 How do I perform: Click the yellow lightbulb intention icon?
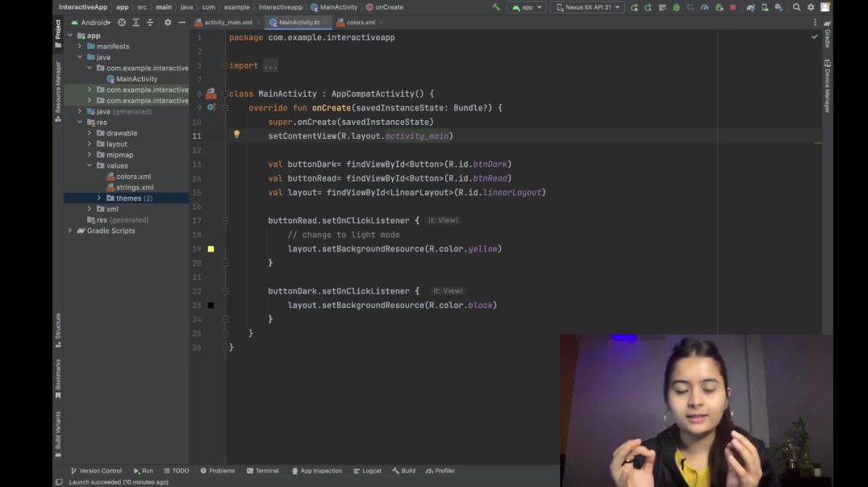[236, 135]
